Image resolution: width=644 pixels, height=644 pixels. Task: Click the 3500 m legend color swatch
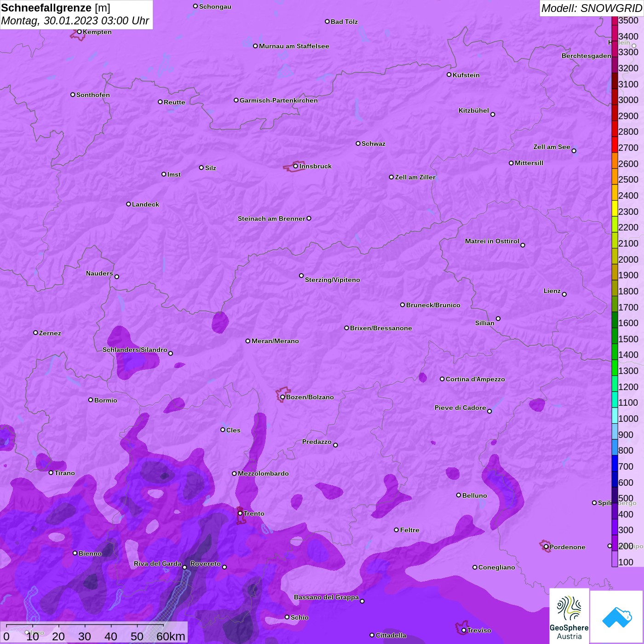pos(615,20)
